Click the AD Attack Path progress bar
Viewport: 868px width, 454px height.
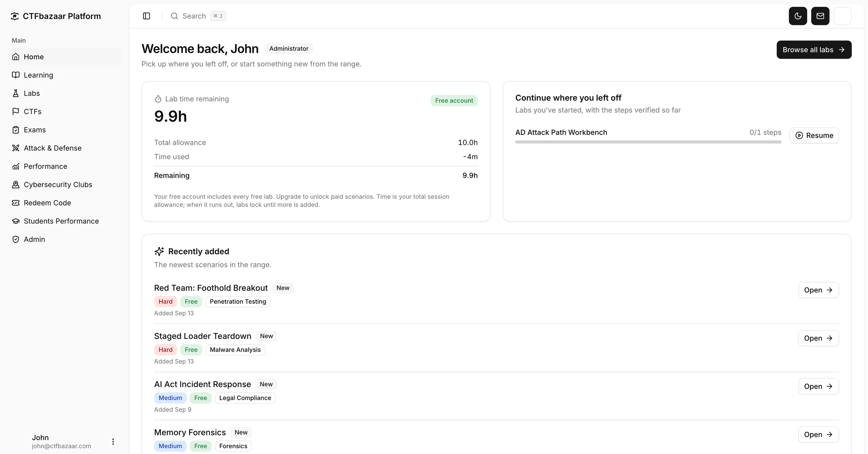tap(648, 142)
